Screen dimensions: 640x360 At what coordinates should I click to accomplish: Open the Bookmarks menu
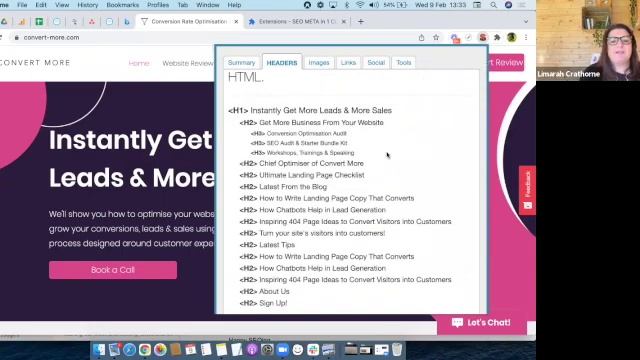[122, 5]
